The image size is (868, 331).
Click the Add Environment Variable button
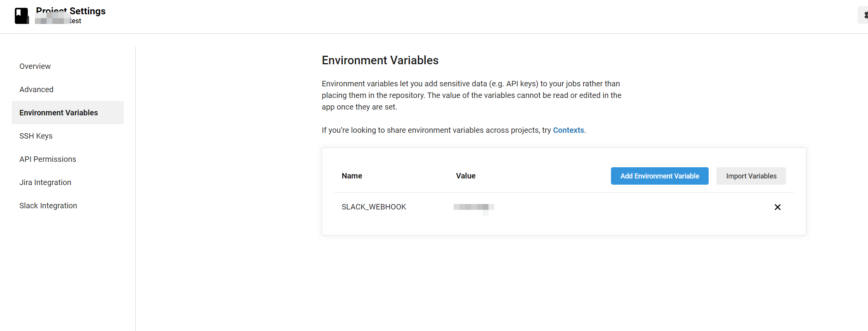click(659, 176)
